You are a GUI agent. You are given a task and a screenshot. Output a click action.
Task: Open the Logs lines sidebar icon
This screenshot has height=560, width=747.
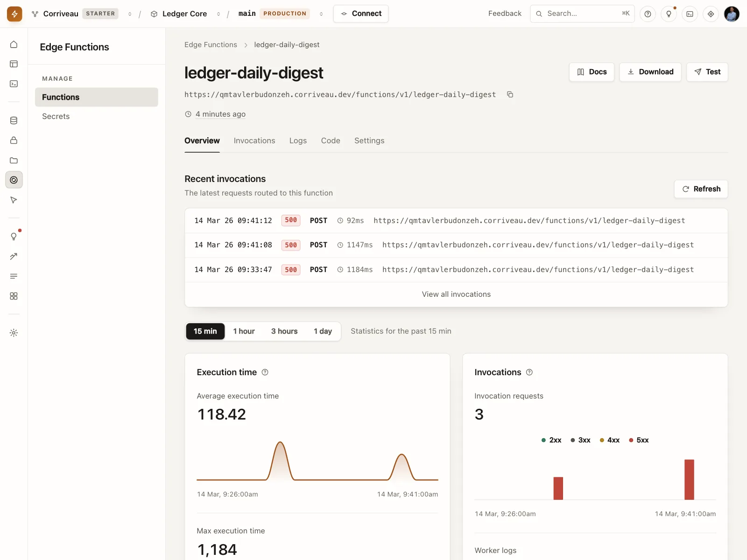point(14,276)
